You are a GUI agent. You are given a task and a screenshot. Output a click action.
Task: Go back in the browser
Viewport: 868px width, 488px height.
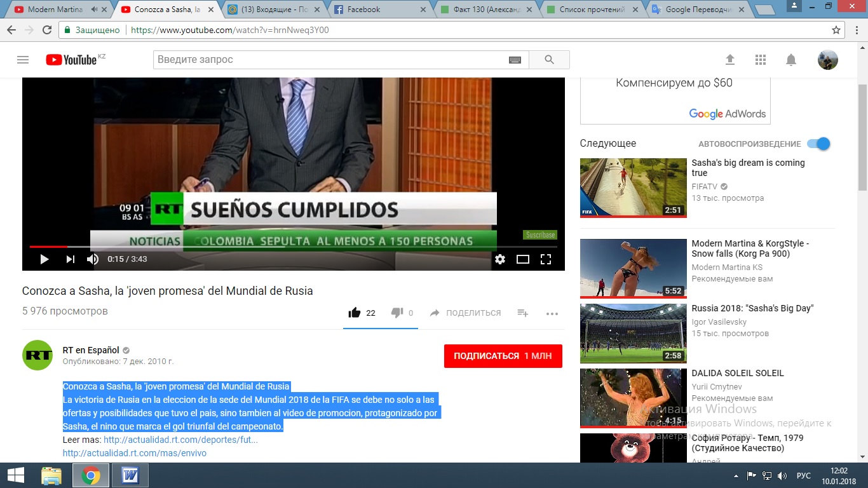11,30
